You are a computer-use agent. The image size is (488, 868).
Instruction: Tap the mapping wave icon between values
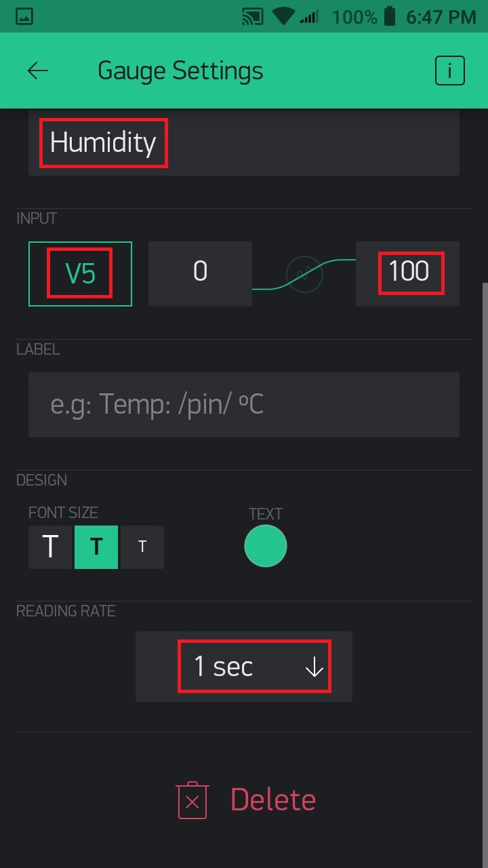pyautogui.click(x=304, y=273)
